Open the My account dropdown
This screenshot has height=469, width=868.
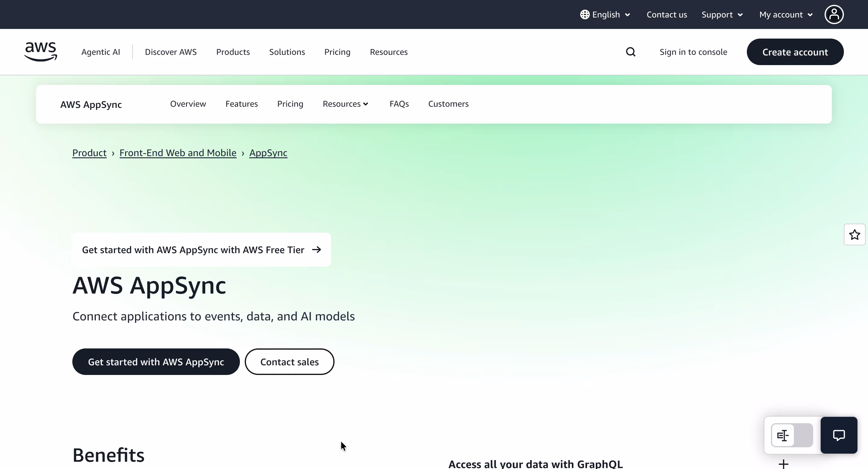(x=785, y=14)
